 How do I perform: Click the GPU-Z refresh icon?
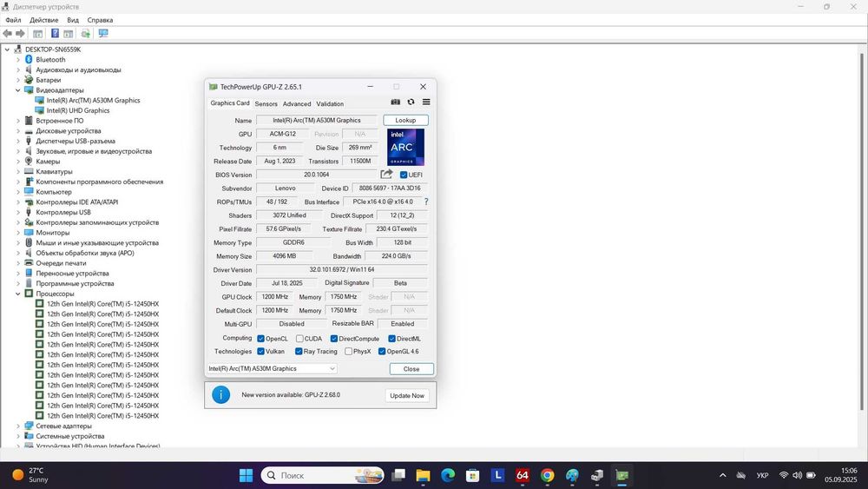(411, 102)
